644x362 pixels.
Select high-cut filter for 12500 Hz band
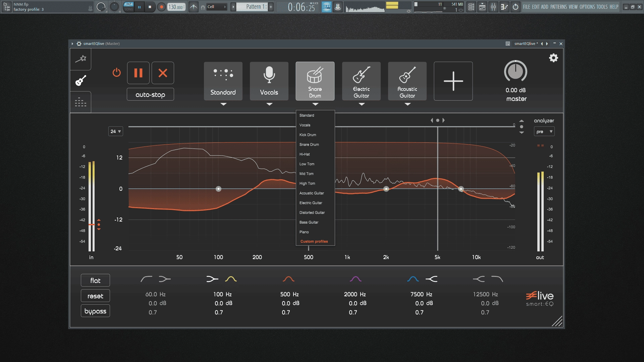(x=497, y=279)
